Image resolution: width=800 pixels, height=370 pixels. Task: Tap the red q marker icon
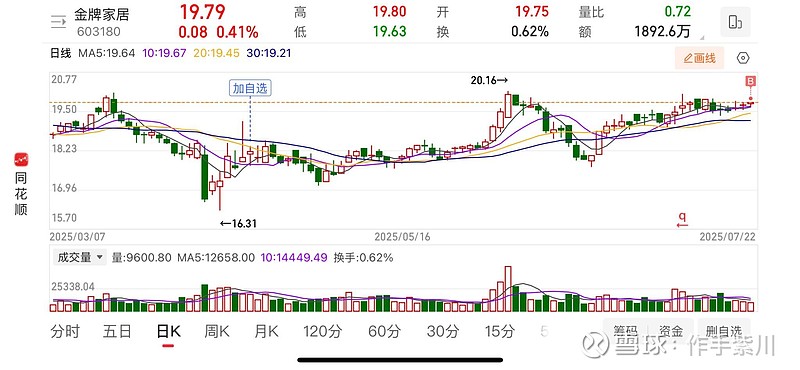pos(682,220)
